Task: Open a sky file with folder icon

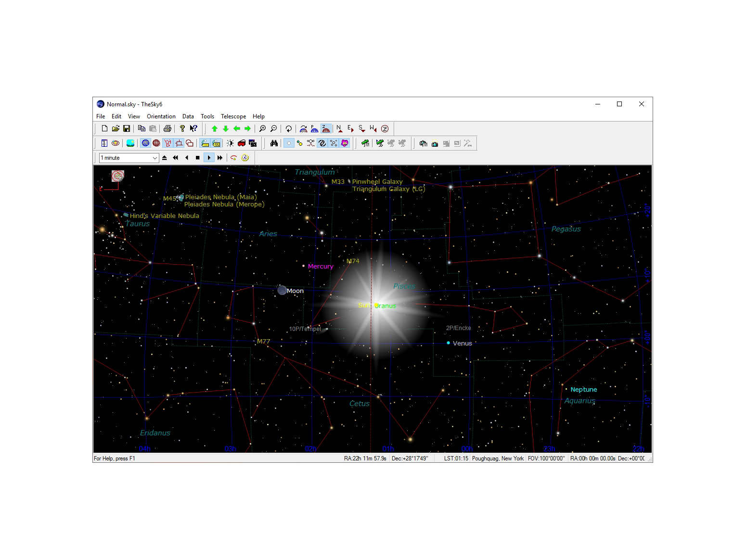Action: [x=116, y=128]
